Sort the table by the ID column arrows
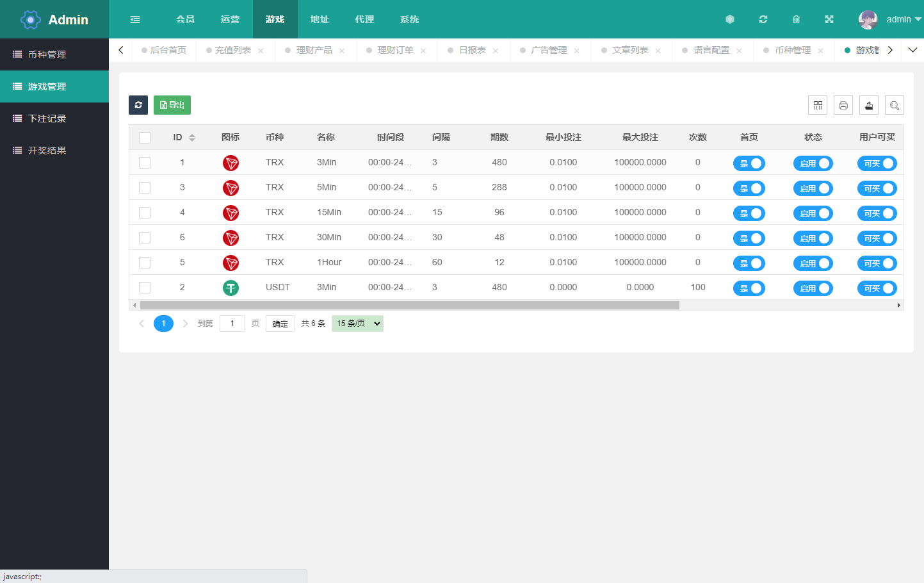The width and height of the screenshot is (924, 583). 192,138
